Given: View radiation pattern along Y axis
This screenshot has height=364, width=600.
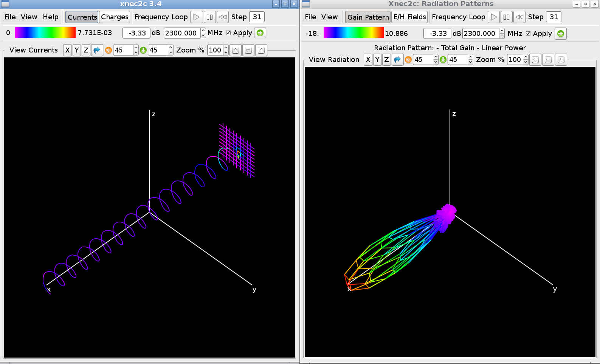Looking at the screenshot, I should tap(377, 60).
